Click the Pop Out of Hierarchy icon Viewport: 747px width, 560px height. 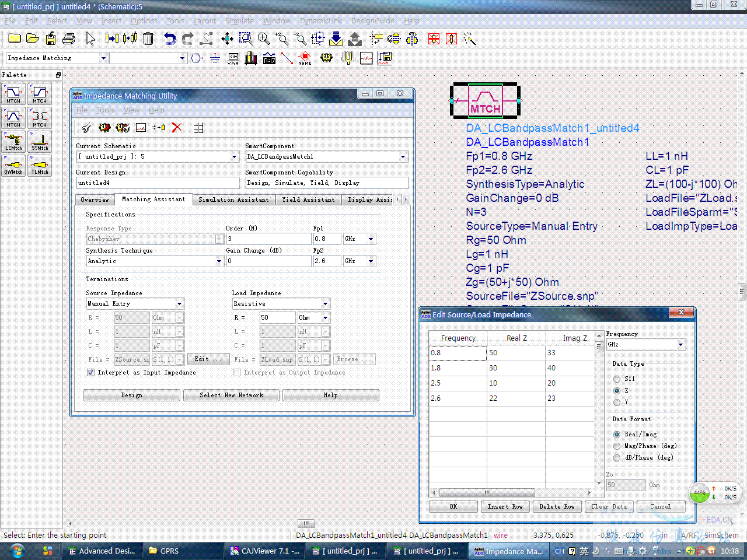(355, 38)
